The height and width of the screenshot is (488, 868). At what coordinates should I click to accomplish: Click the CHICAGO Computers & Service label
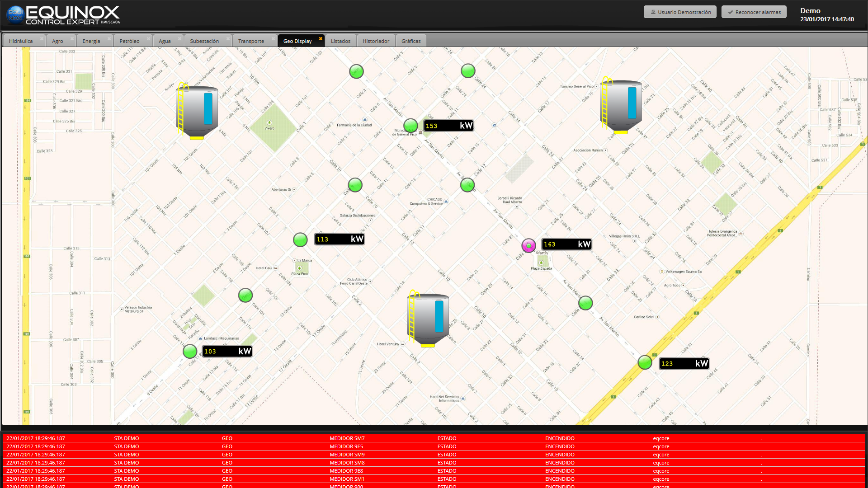click(426, 202)
